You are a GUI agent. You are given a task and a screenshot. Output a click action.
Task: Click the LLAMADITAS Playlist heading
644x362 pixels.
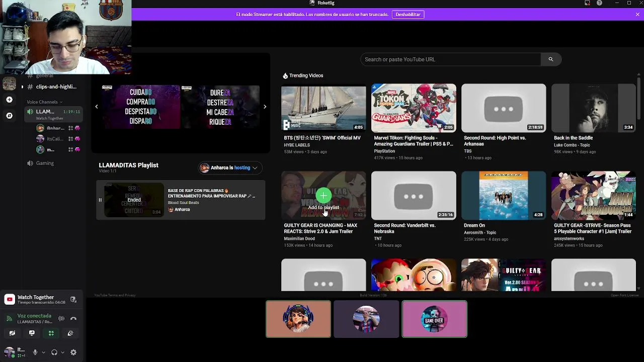click(128, 165)
